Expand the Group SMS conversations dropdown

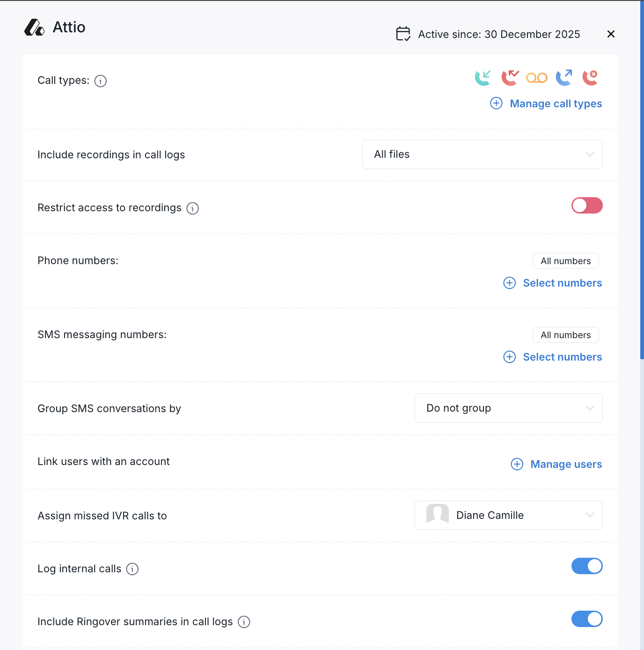tap(508, 408)
